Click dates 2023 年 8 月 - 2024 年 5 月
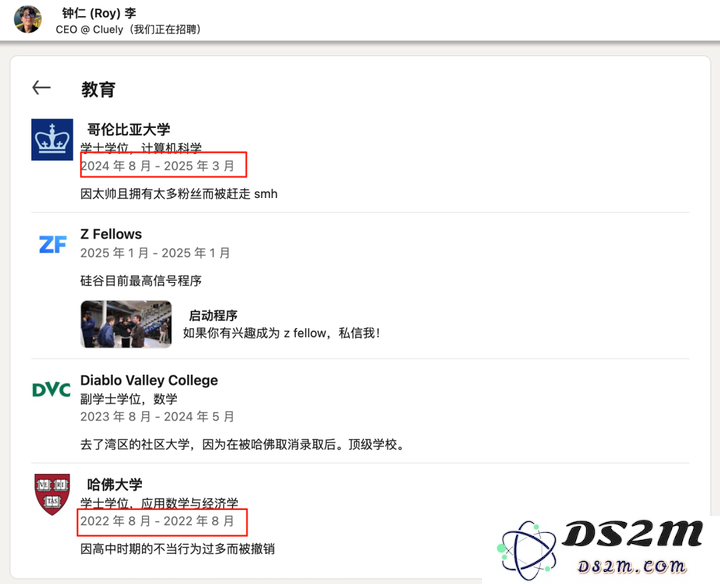The height and width of the screenshot is (584, 720). 158,416
